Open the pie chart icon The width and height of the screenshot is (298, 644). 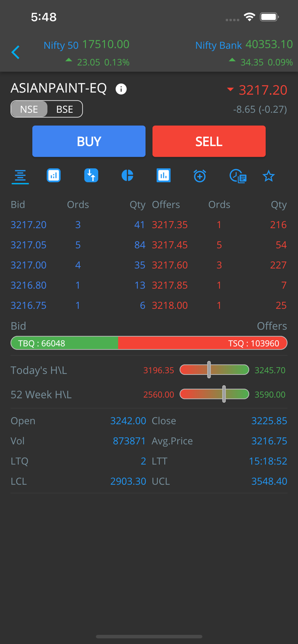coord(127,176)
